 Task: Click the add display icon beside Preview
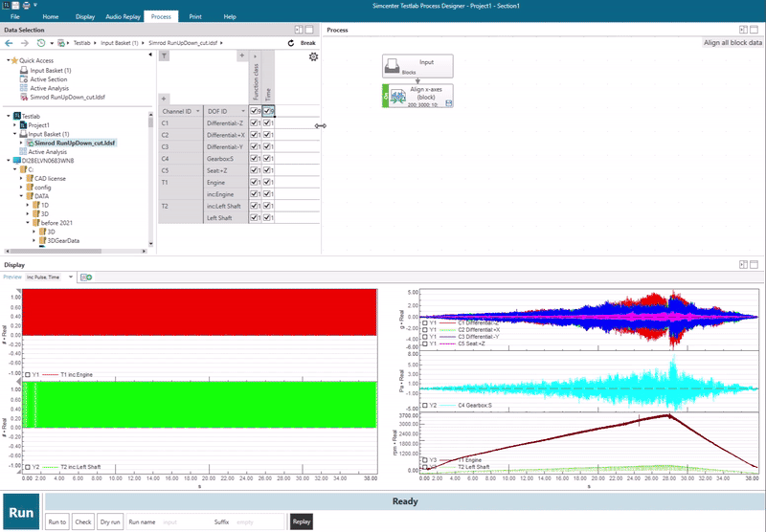(86, 277)
